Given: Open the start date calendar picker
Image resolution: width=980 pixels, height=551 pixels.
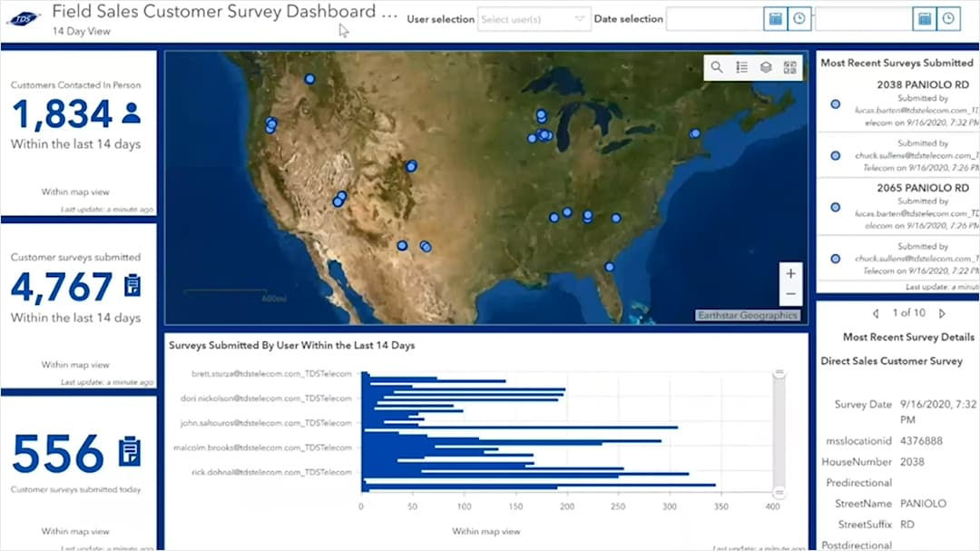Looking at the screenshot, I should pos(775,18).
